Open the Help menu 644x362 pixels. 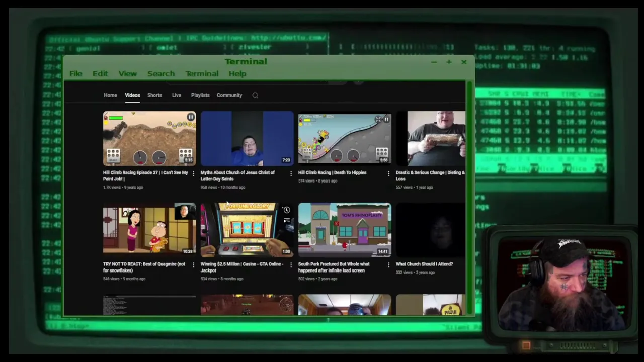pos(237,74)
